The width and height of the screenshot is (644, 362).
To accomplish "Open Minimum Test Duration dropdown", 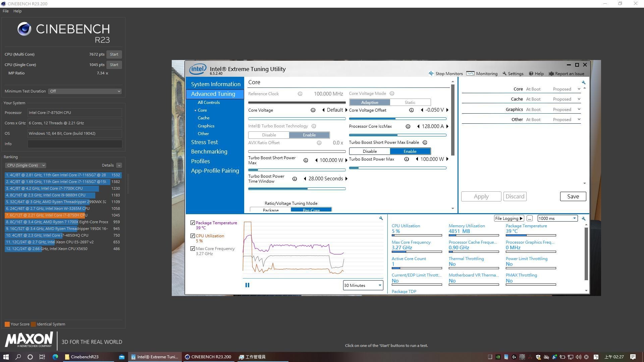I will (x=85, y=91).
